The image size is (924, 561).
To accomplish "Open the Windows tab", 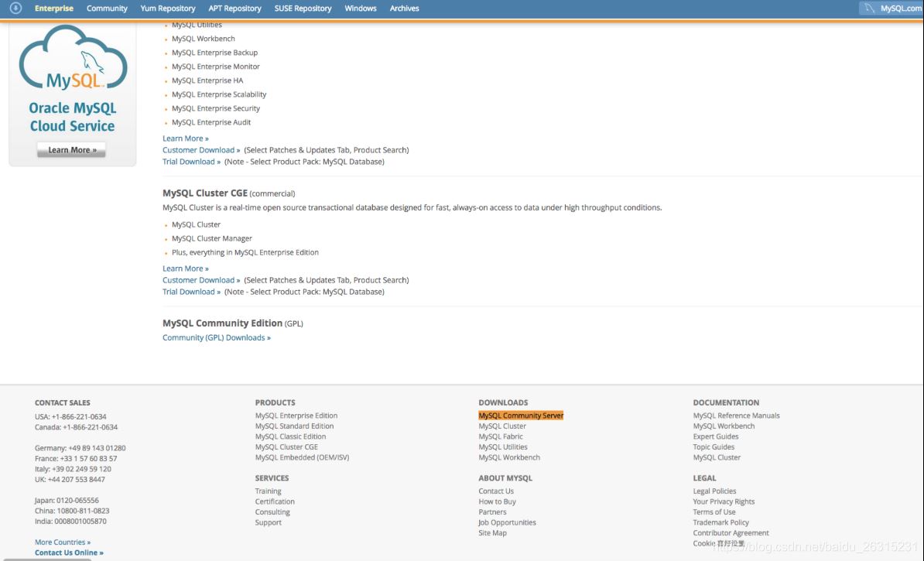I will coord(361,9).
